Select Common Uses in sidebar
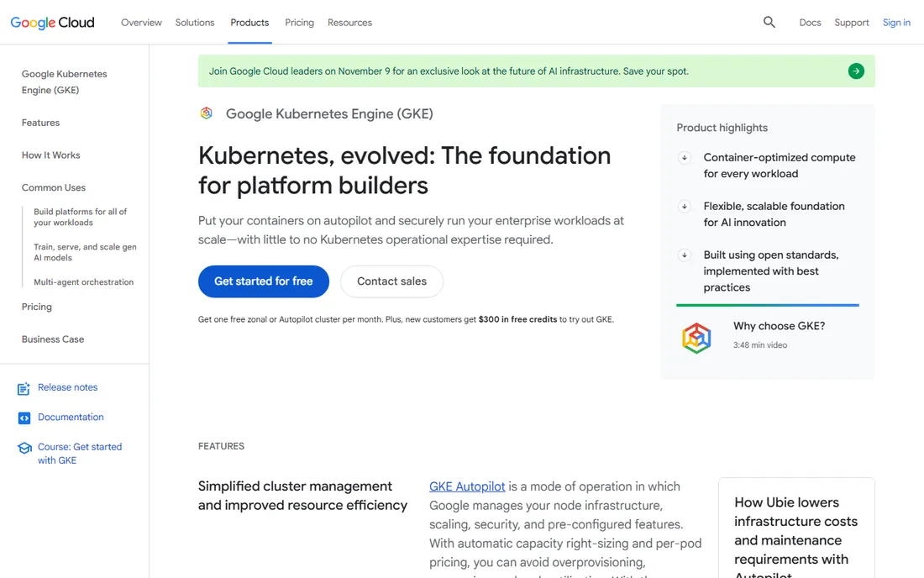Image resolution: width=924 pixels, height=578 pixels. pyautogui.click(x=54, y=187)
